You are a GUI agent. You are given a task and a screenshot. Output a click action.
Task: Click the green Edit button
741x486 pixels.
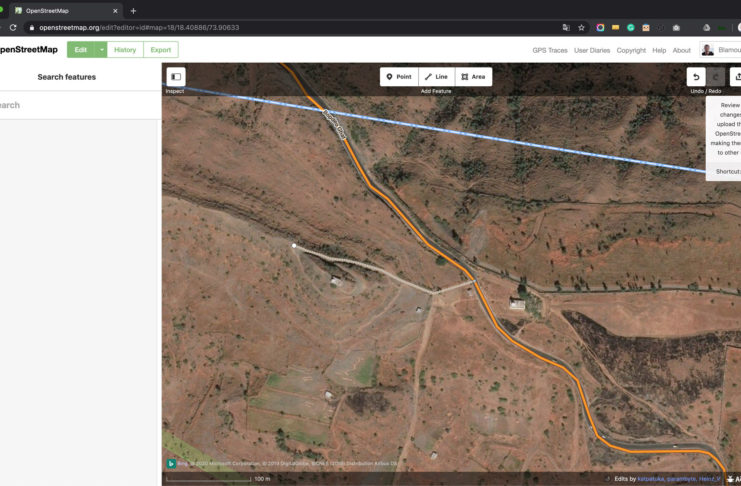click(81, 50)
